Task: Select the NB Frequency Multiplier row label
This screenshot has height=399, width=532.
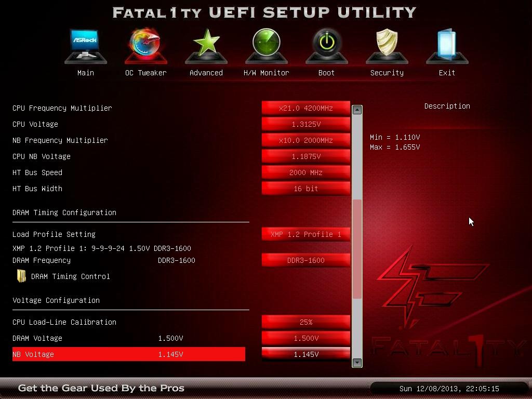Action: click(x=60, y=140)
